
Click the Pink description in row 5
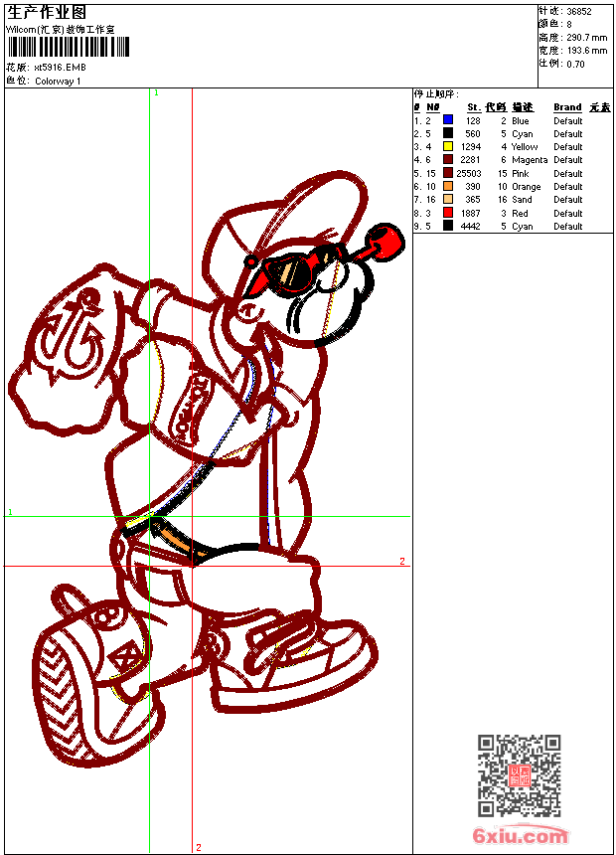[x=520, y=174]
